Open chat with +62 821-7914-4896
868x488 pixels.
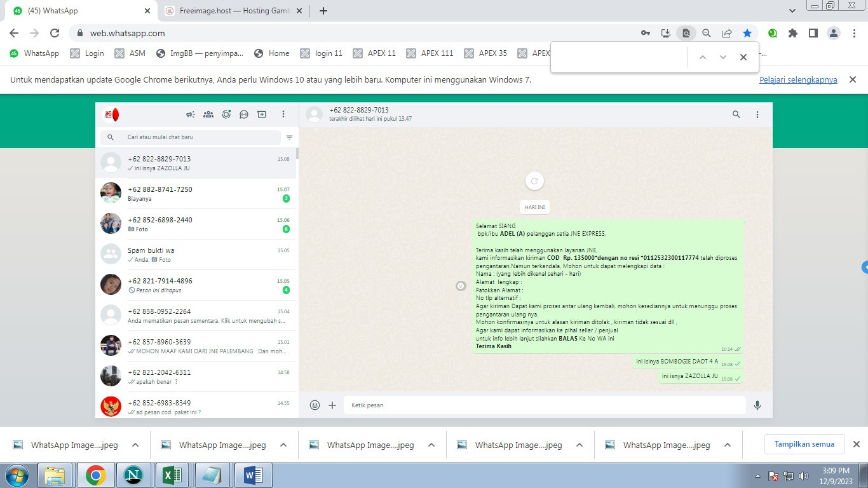pyautogui.click(x=196, y=285)
